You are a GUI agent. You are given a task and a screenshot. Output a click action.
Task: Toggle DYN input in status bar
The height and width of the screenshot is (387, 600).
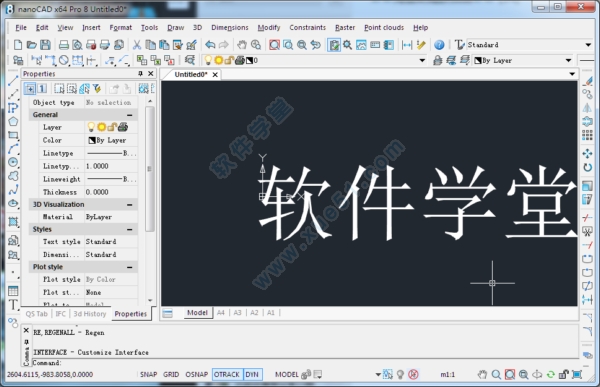252,374
